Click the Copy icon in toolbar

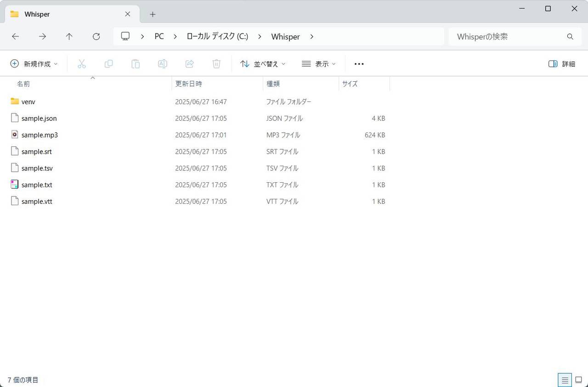point(108,64)
